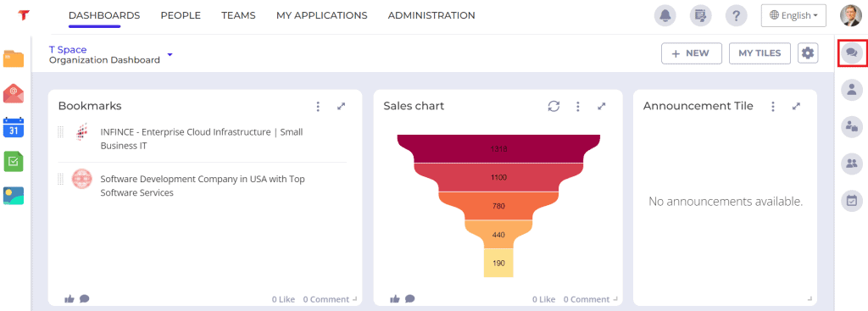This screenshot has height=311, width=868.
Task: Click the refresh icon on Sales chart
Action: (x=554, y=106)
